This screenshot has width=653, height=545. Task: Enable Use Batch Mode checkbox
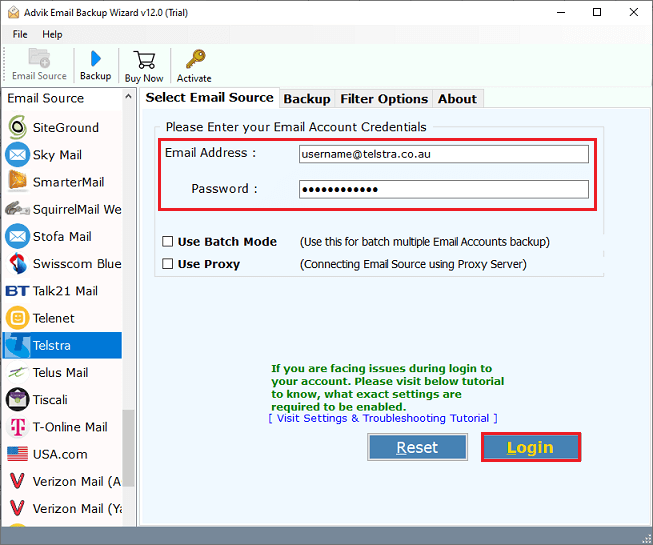click(167, 241)
